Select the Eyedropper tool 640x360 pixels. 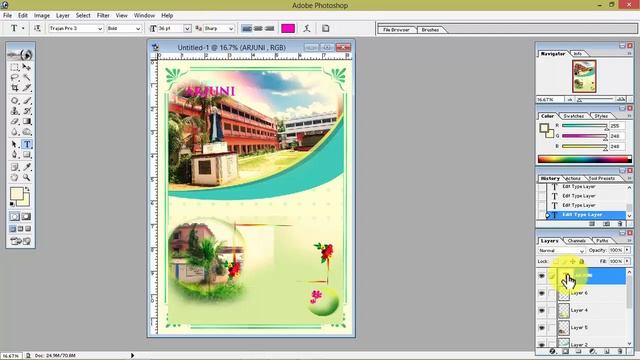point(27,167)
